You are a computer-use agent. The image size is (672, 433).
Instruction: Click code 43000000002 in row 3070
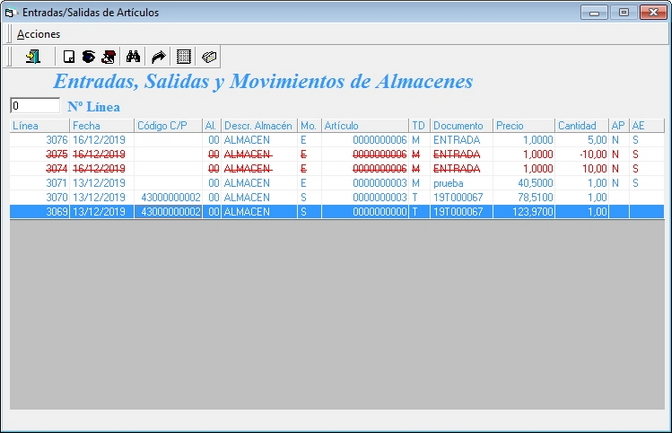[168, 198]
